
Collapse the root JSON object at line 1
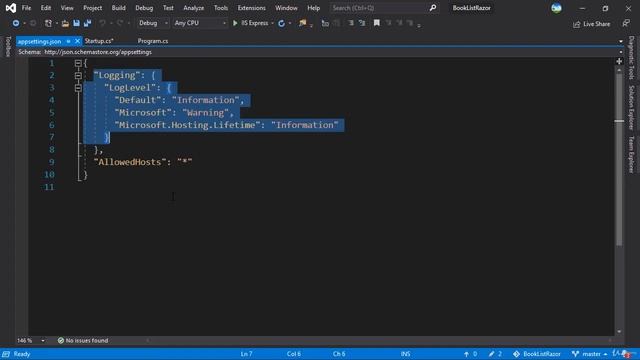(78, 63)
